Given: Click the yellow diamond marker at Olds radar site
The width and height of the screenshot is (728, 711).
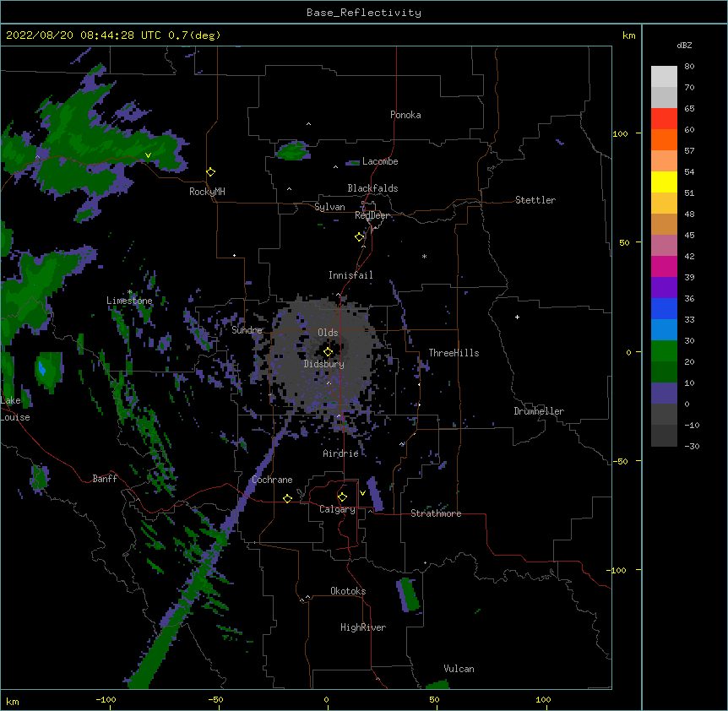Looking at the screenshot, I should click(x=328, y=352).
